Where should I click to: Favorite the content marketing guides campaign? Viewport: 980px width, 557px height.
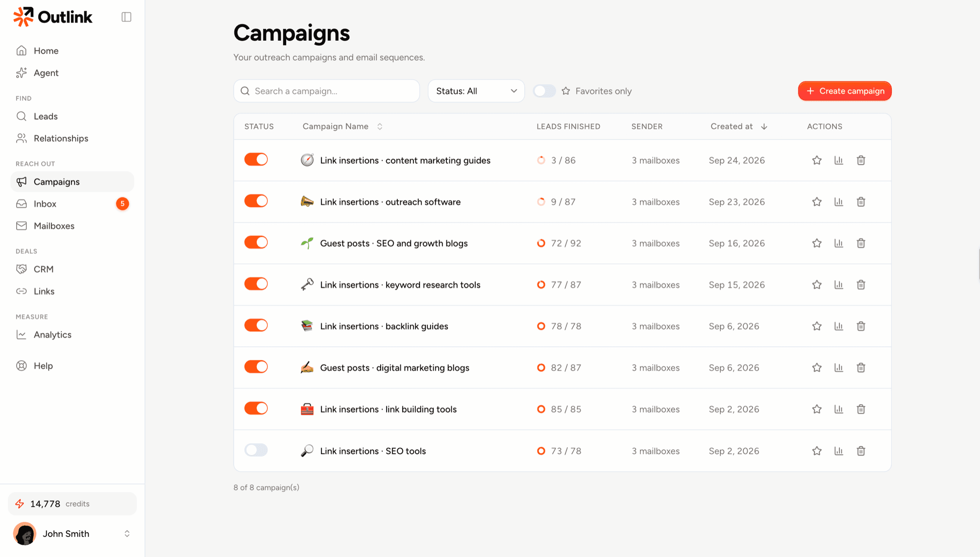pos(817,160)
